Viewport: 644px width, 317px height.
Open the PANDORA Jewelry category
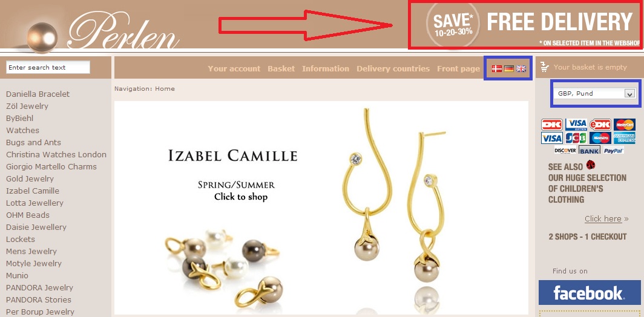(39, 287)
